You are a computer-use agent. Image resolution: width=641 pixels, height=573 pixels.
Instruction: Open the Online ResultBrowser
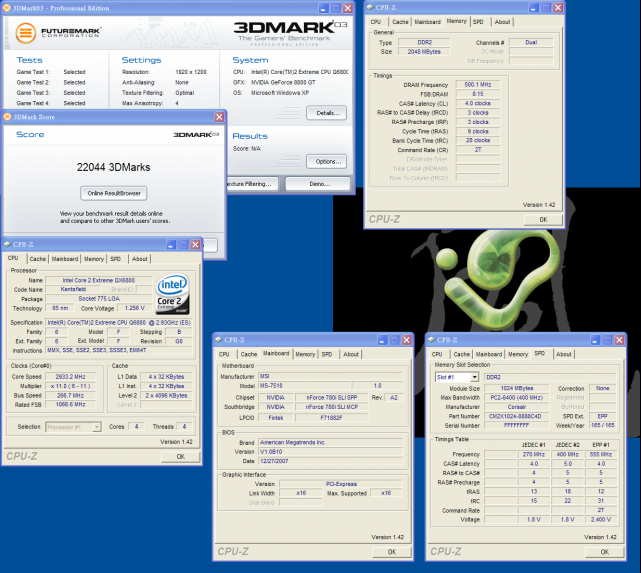(114, 193)
